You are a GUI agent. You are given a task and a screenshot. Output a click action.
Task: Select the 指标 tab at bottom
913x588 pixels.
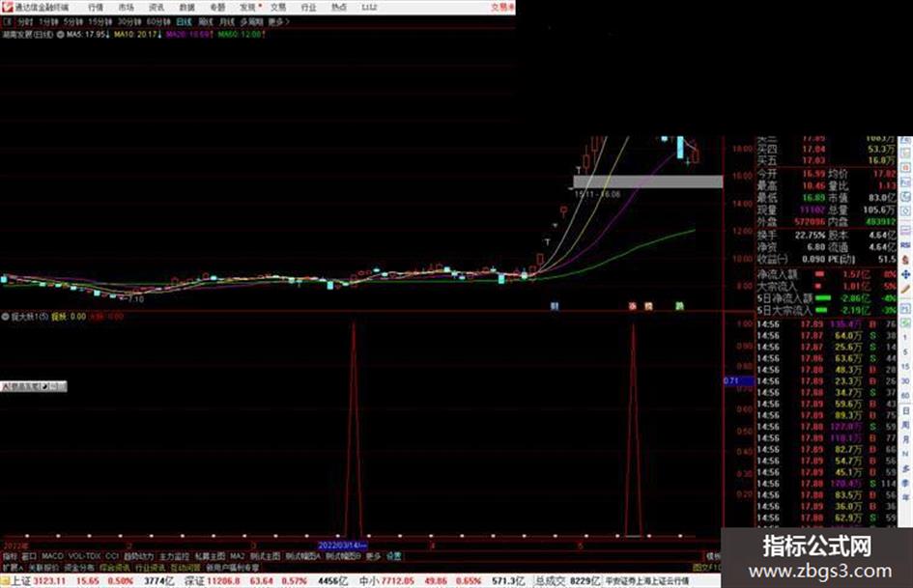pos(10,556)
